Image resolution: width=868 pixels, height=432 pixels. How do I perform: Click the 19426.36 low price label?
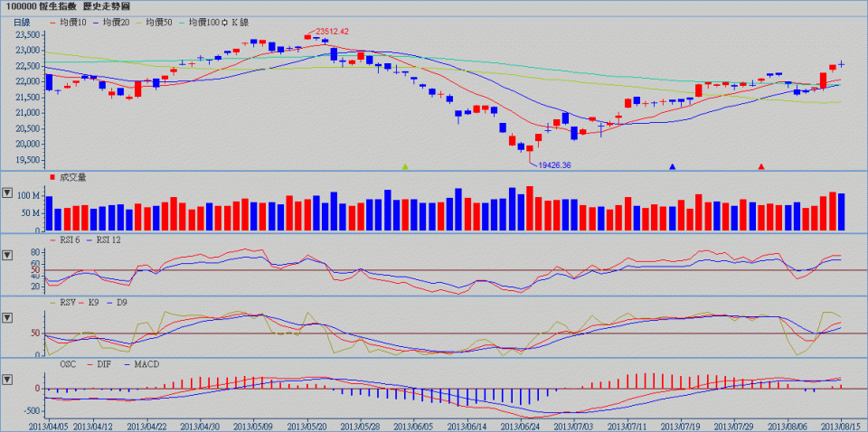click(554, 165)
